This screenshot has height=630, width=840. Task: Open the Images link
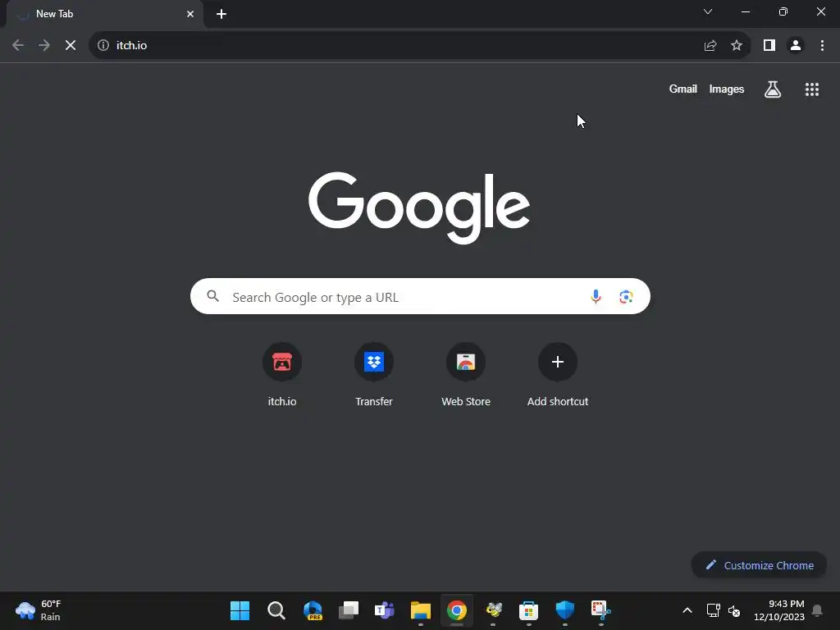727,89
